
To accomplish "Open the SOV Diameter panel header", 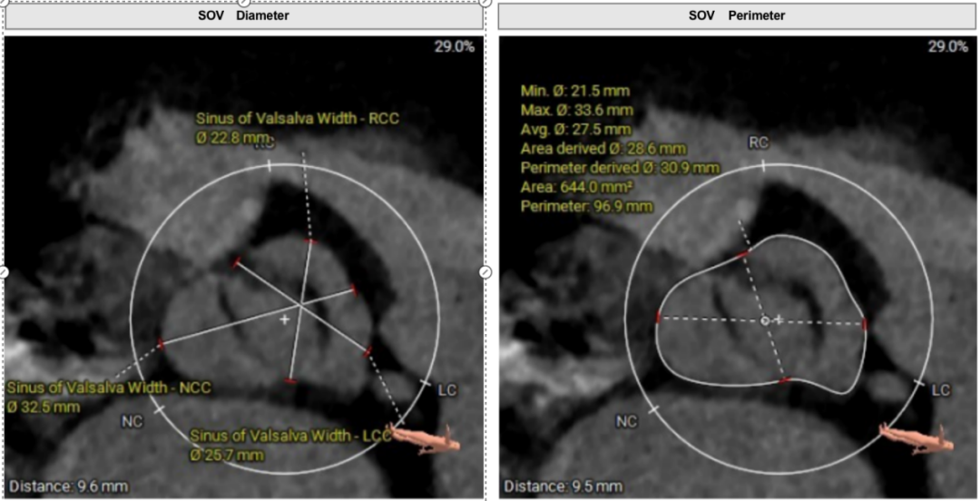I will click(243, 15).
